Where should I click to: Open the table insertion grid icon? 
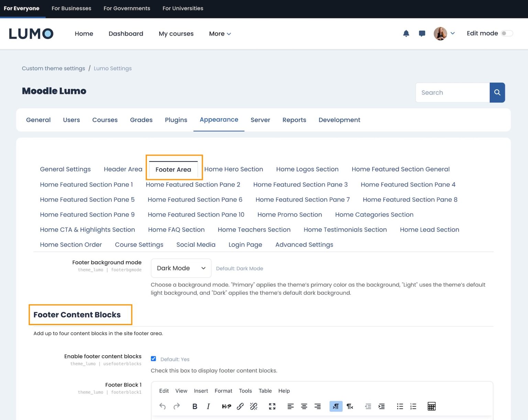(x=431, y=406)
